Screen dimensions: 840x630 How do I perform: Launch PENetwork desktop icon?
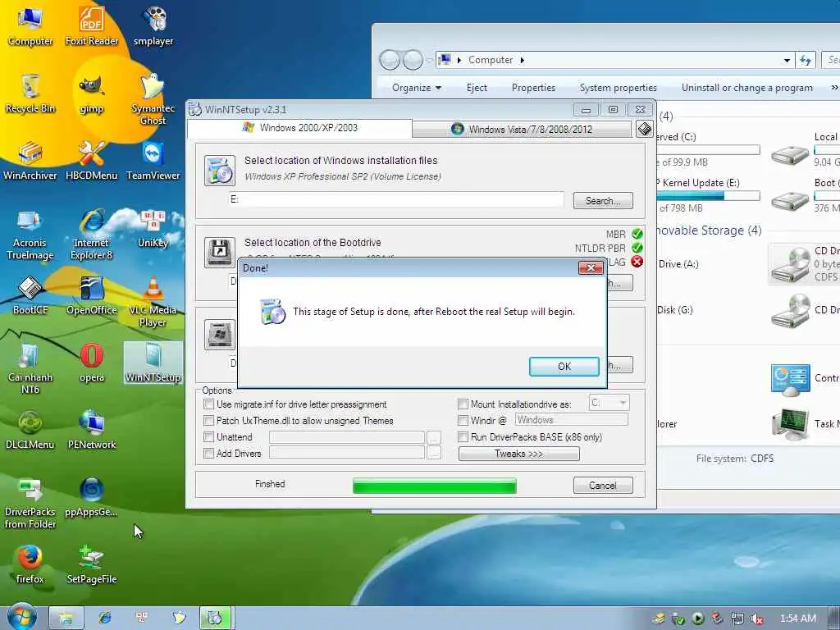92,430
